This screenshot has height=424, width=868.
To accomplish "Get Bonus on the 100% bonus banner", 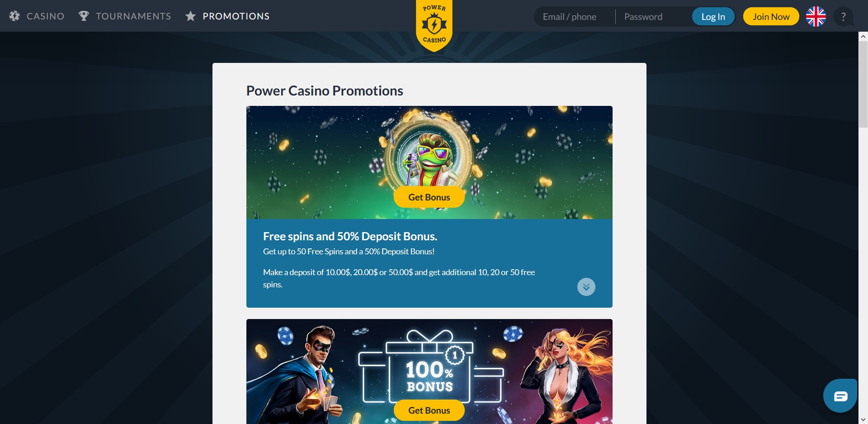I will 429,410.
